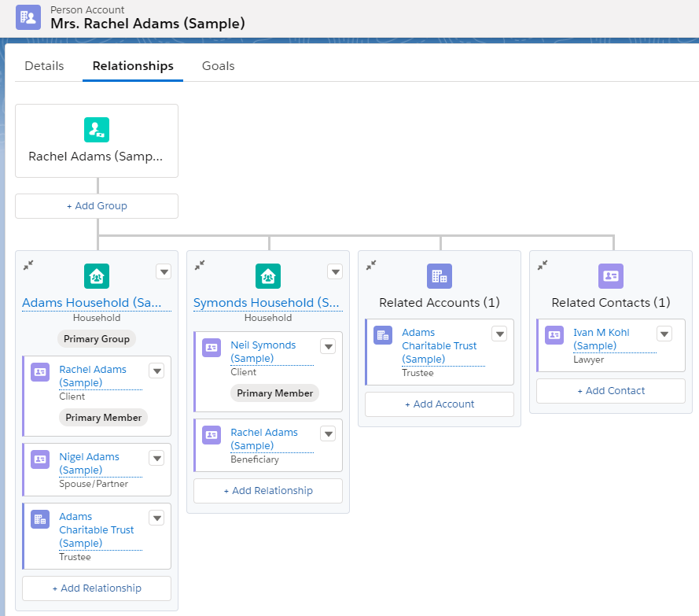Click Add Contact in Related Contacts
Screen dimensions: 699x616
click(611, 391)
